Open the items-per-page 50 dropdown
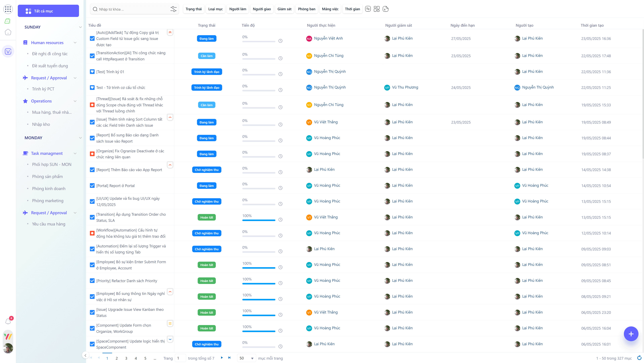644x363 pixels. (x=246, y=358)
